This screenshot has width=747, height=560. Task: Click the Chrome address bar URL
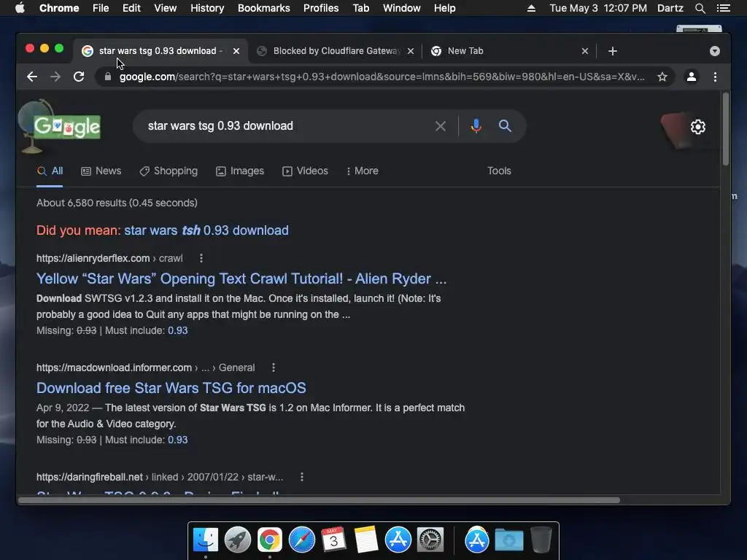[382, 77]
